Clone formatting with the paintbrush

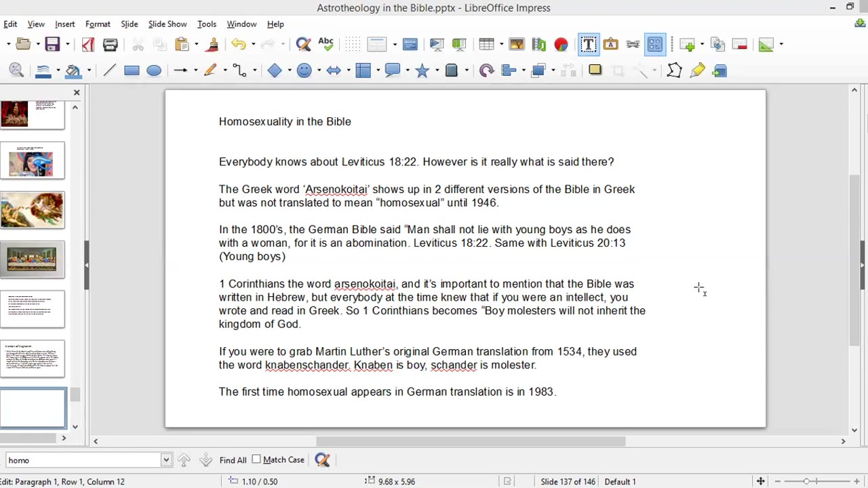(x=212, y=45)
